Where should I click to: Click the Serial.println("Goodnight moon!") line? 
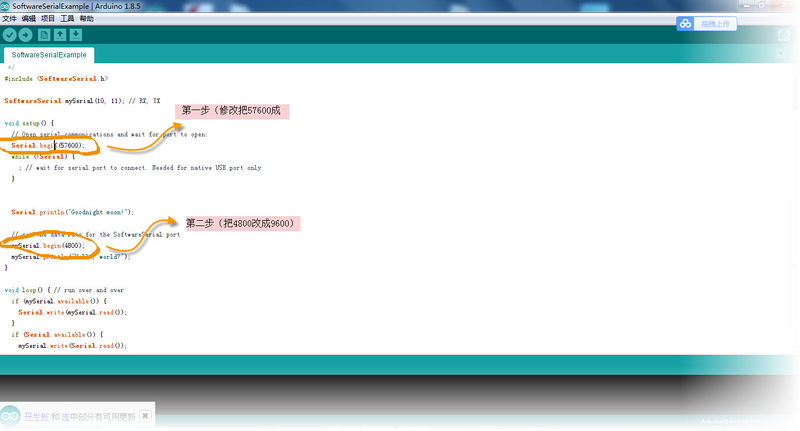[x=72, y=212]
